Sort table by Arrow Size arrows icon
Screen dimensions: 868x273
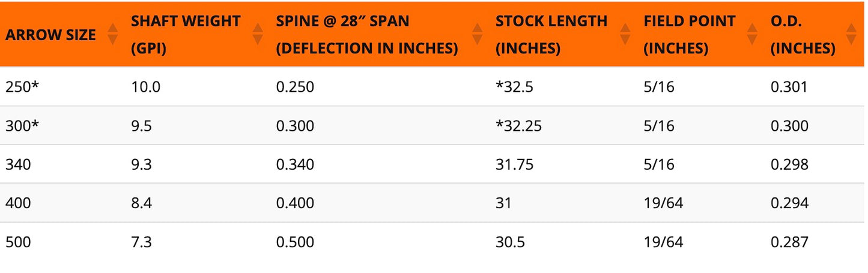point(112,34)
